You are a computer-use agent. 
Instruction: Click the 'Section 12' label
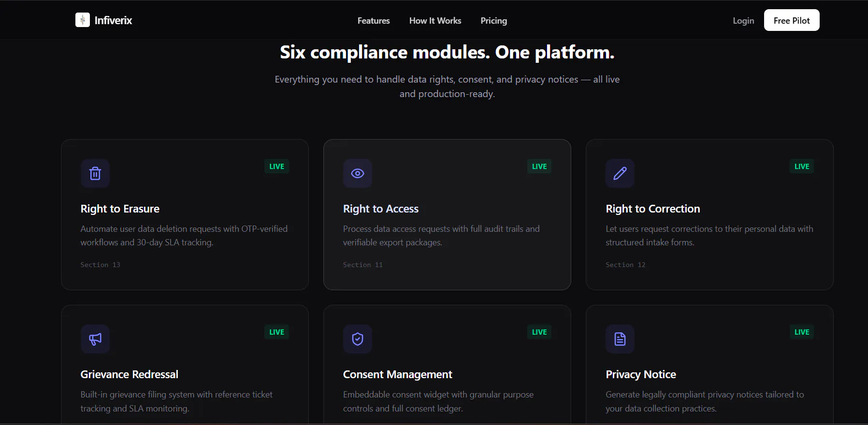point(625,265)
